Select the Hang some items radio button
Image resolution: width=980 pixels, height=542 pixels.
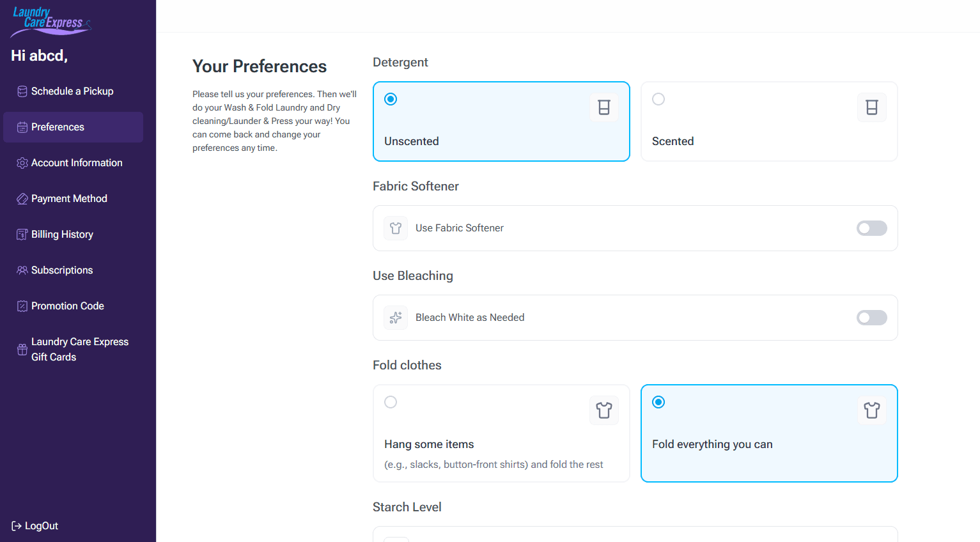coord(391,402)
